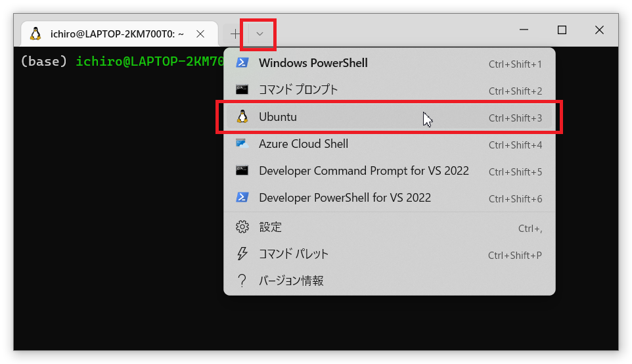Minimize the terminal window

tap(524, 30)
